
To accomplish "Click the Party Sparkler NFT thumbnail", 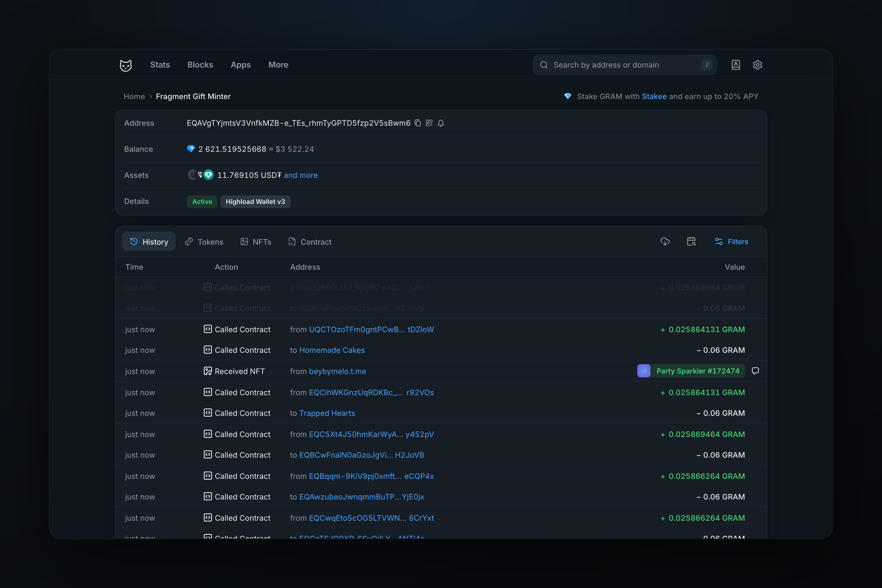I will click(644, 371).
